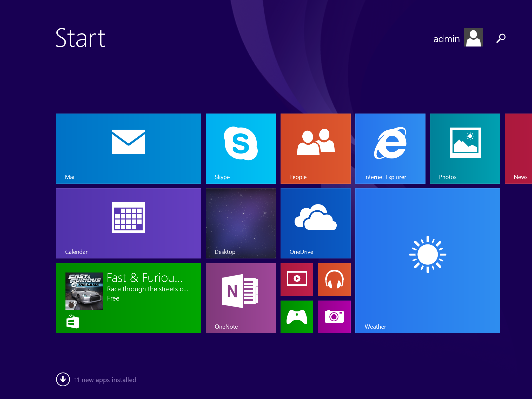
Task: Click '11 new apps installed' text
Action: 105,380
